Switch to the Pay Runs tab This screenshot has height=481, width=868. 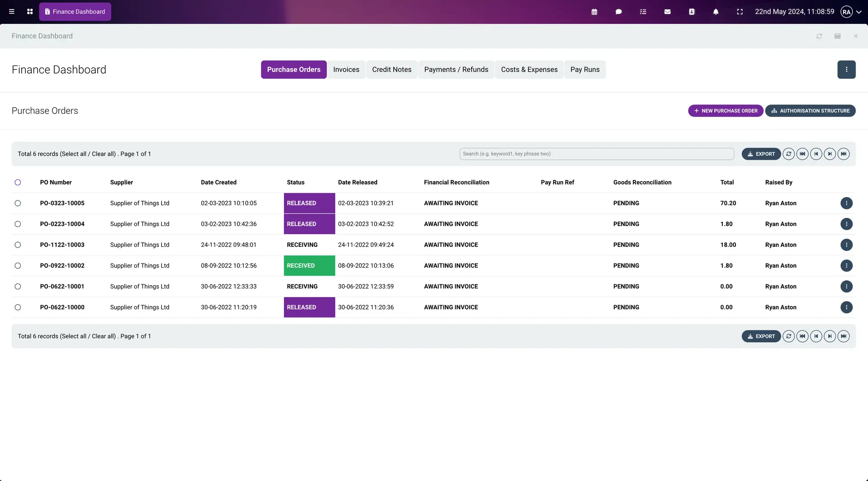click(585, 70)
